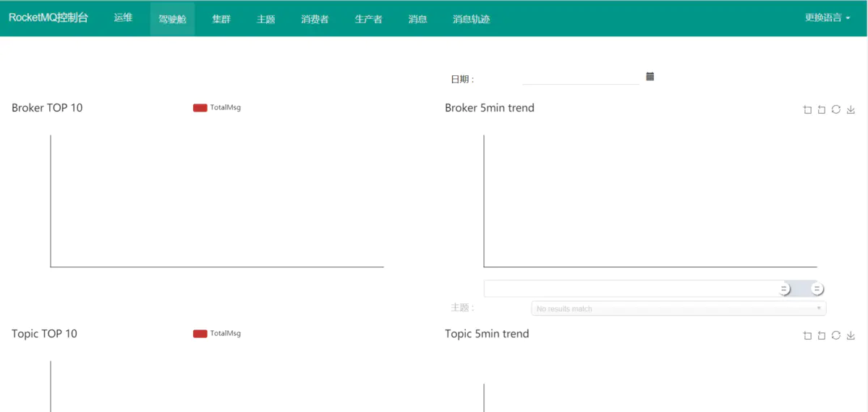This screenshot has width=868, height=412.
Task: Save Broker 5min trend chart as image
Action: 851,110
